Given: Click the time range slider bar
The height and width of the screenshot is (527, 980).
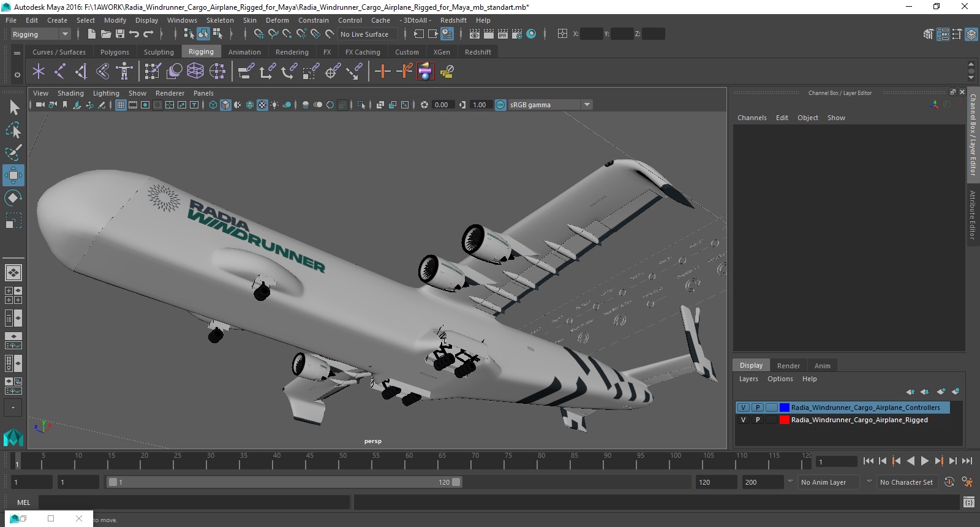Looking at the screenshot, I should point(284,482).
